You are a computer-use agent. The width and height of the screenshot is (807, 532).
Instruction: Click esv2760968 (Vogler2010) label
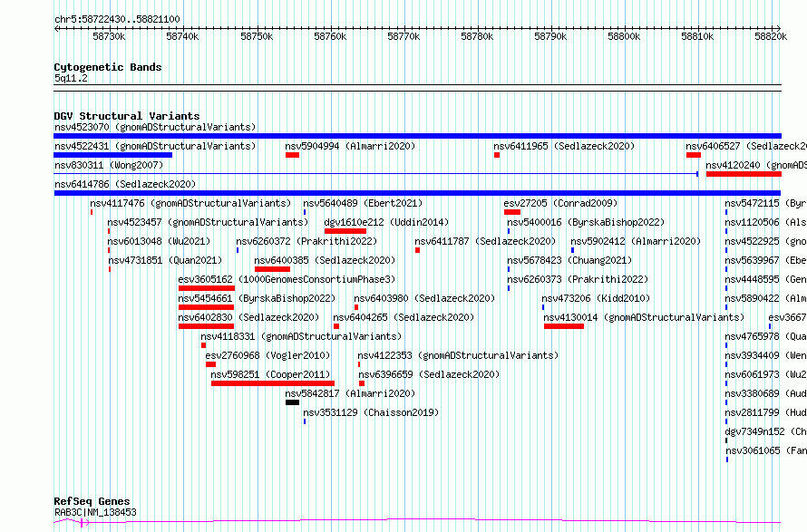pos(267,355)
